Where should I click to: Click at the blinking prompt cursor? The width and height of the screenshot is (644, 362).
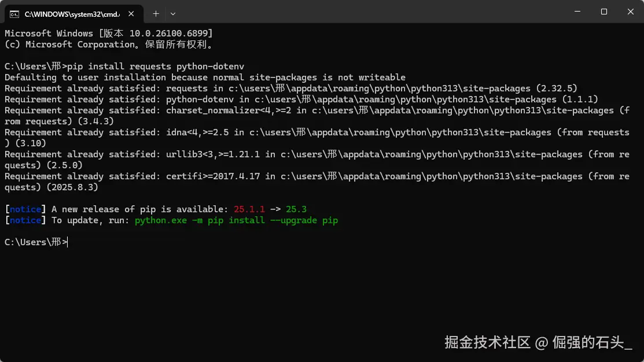point(68,242)
